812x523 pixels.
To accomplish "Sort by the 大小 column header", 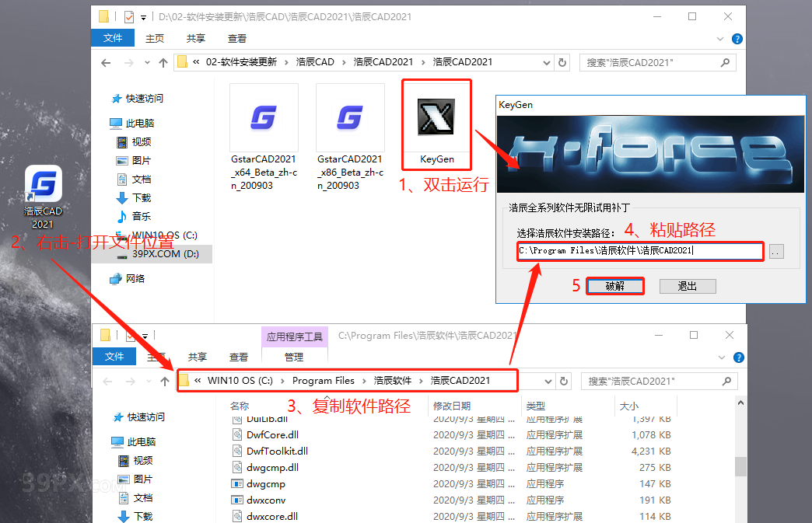I will tap(629, 406).
